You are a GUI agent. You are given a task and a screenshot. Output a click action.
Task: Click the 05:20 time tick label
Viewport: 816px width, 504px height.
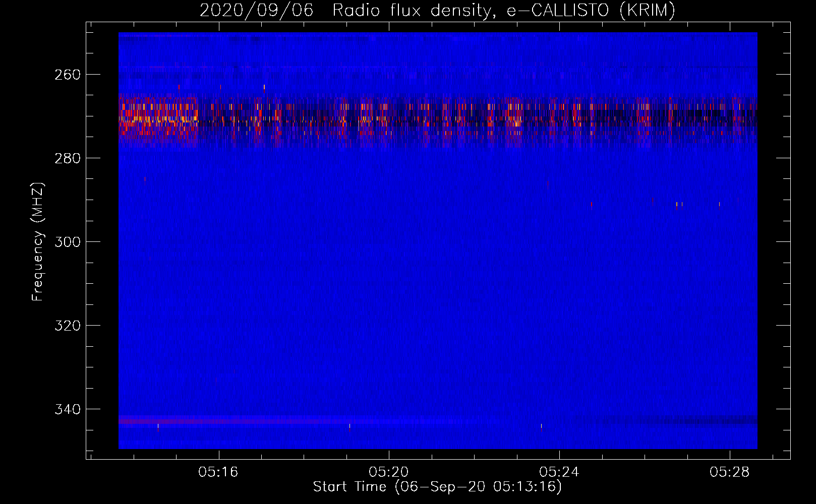(x=389, y=472)
